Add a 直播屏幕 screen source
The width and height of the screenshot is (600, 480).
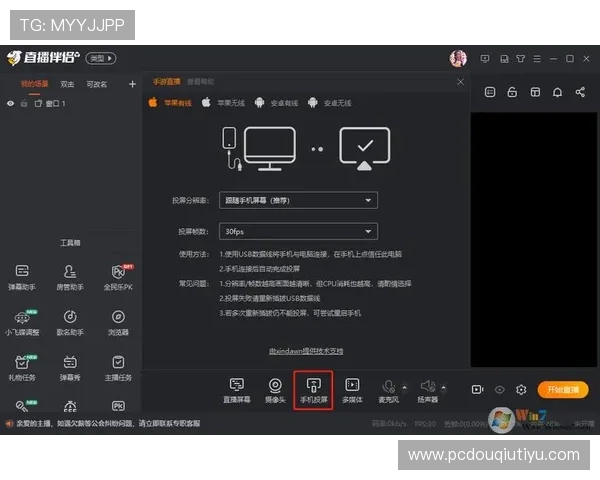tap(236, 390)
